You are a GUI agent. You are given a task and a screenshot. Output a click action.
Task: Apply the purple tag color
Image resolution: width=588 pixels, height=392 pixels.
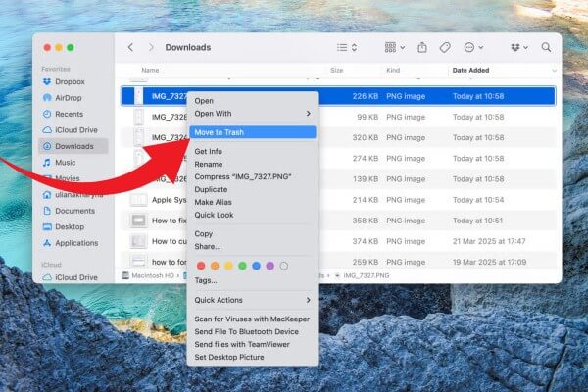click(x=270, y=266)
